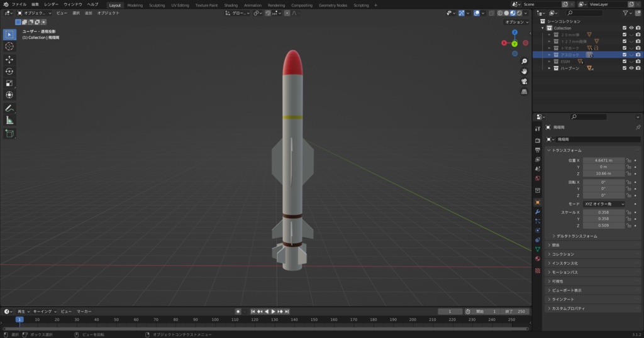Open the Texture checkerboard properties tab

pos(538,271)
